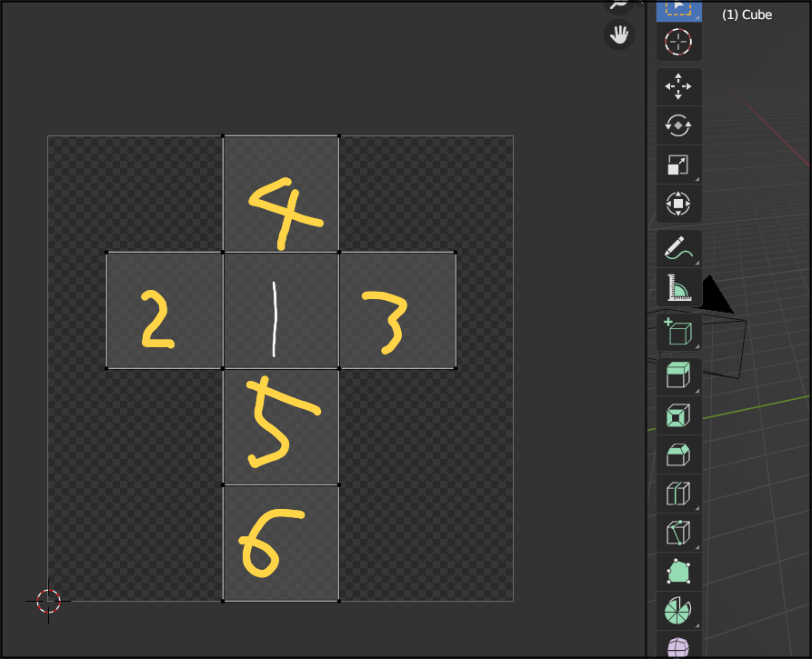Click the UV editor pan hand icon
The height and width of the screenshot is (659, 812).
tap(619, 35)
